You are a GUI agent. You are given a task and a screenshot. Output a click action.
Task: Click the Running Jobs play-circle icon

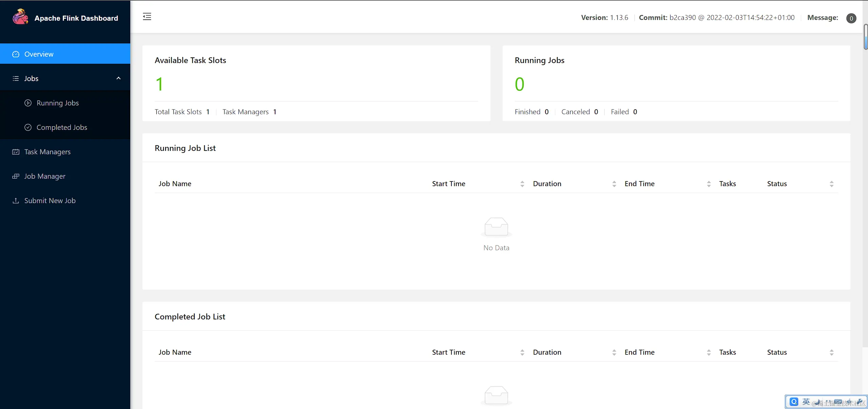[28, 103]
